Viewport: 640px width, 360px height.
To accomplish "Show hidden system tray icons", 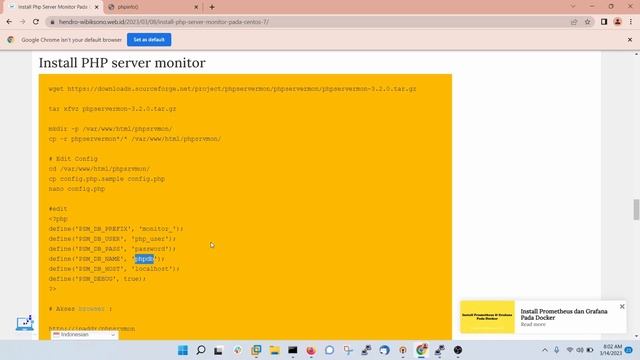I will click(x=545, y=350).
